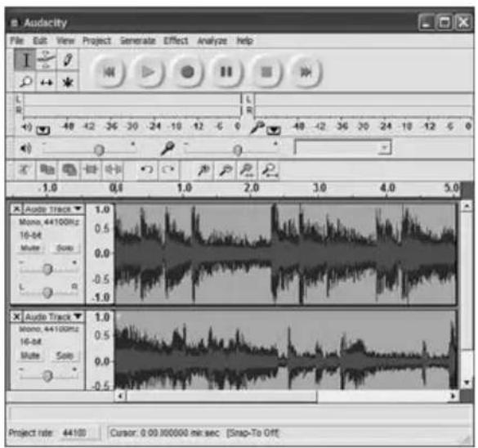Open the Analyze menu
Screen dimensions: 478x448
coord(212,41)
